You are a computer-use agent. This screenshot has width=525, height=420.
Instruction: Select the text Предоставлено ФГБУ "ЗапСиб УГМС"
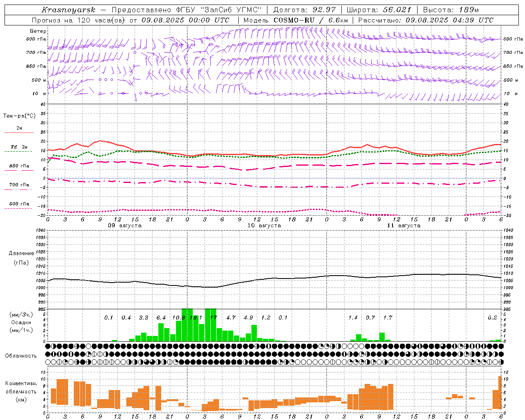187,10
